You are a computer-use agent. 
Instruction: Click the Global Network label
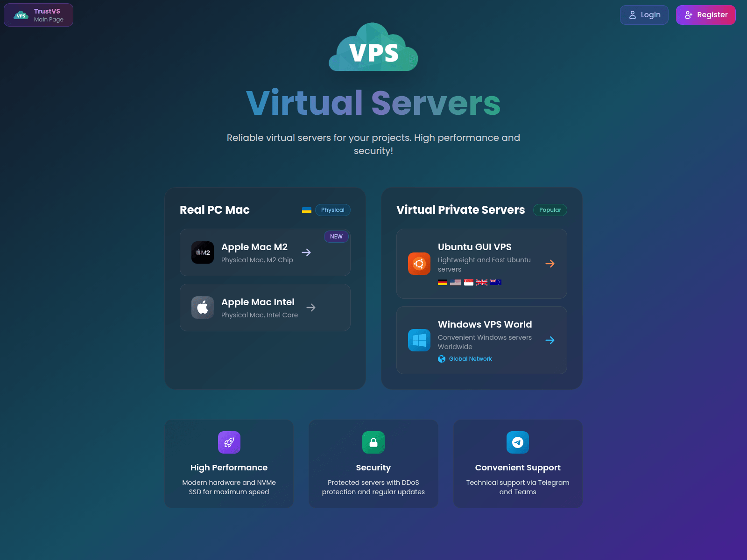pyautogui.click(x=471, y=359)
